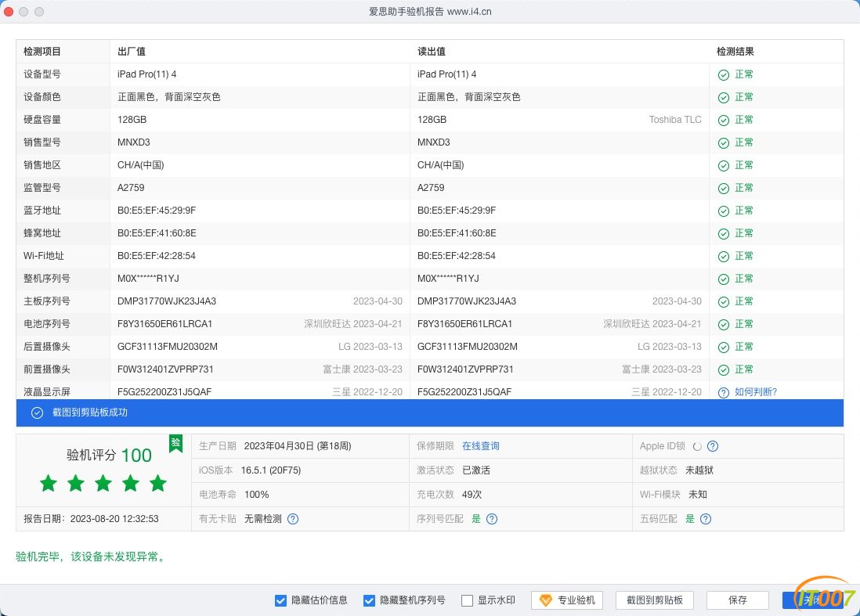860x616 pixels.
Task: Click the green check icon in 销售地区 row
Action: [x=724, y=165]
